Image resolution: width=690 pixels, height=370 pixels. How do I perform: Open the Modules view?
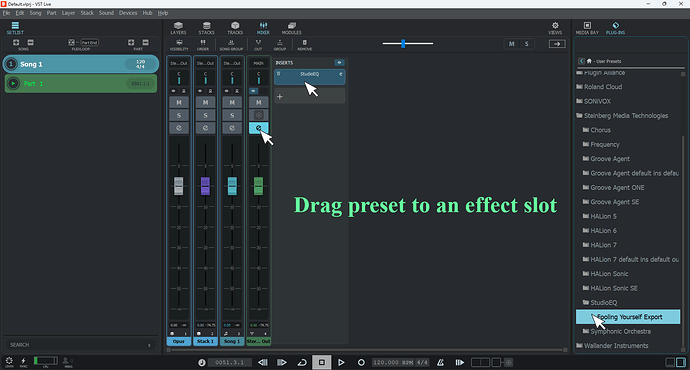(x=291, y=28)
